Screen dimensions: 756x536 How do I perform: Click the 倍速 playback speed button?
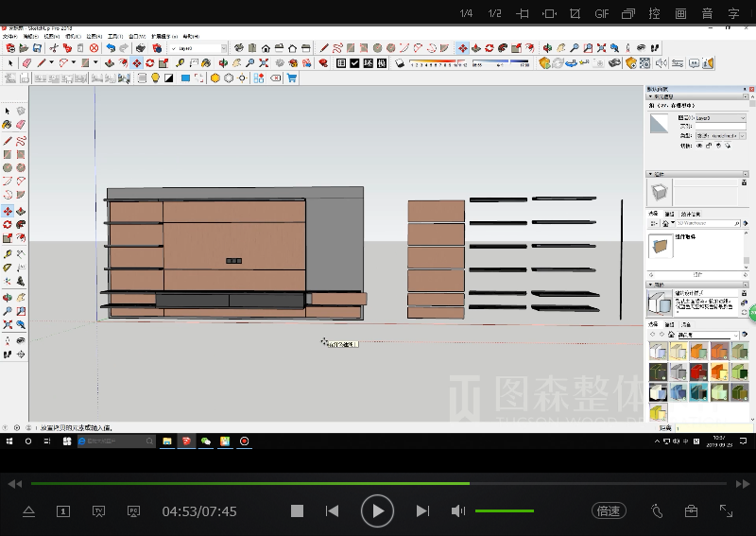click(609, 510)
